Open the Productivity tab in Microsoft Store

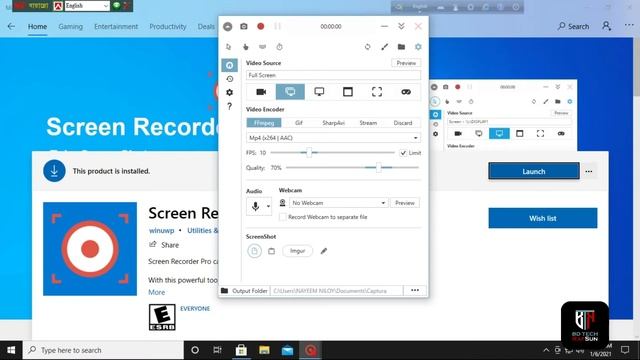(x=168, y=27)
